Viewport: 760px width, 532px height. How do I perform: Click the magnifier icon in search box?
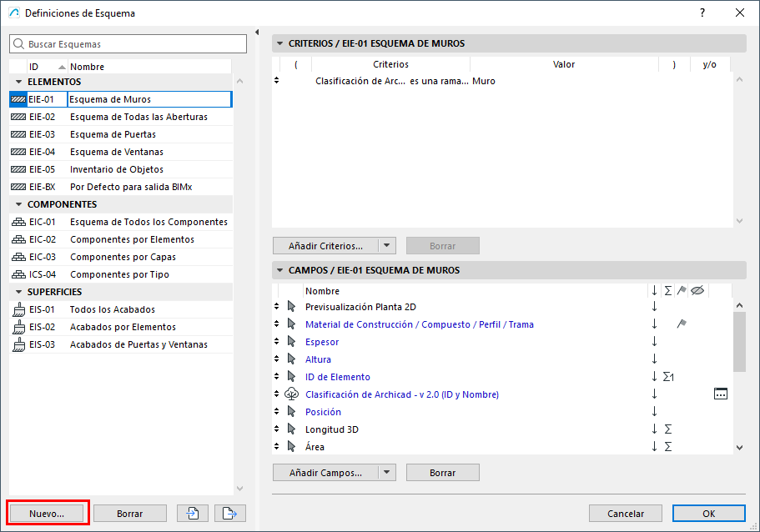(x=18, y=43)
